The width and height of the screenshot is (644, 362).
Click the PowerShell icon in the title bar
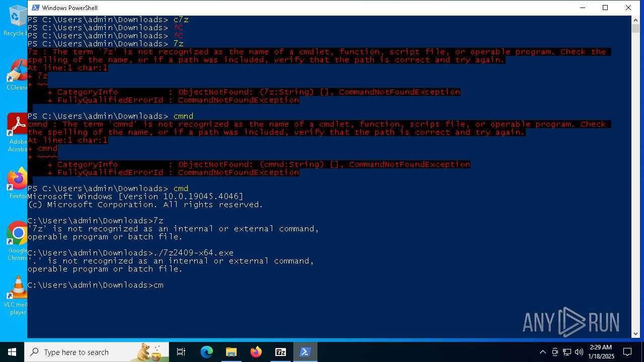point(35,8)
